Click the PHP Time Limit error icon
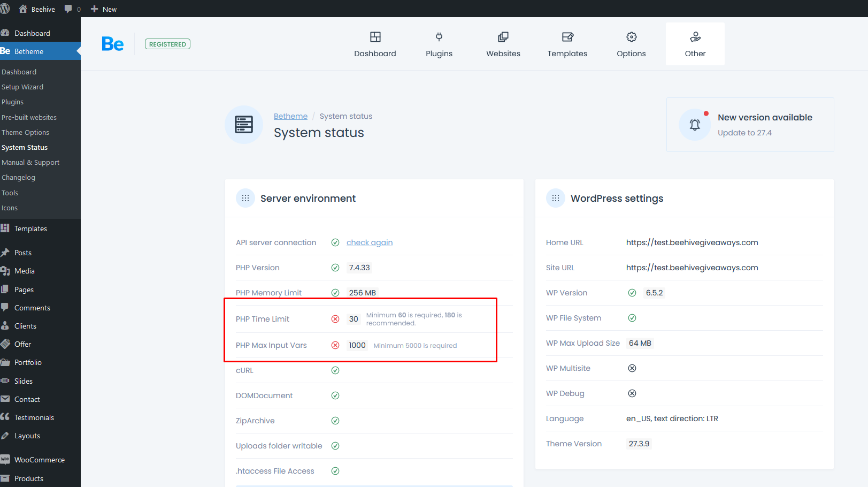Screen dimensions: 868x487 pyautogui.click(x=335, y=319)
